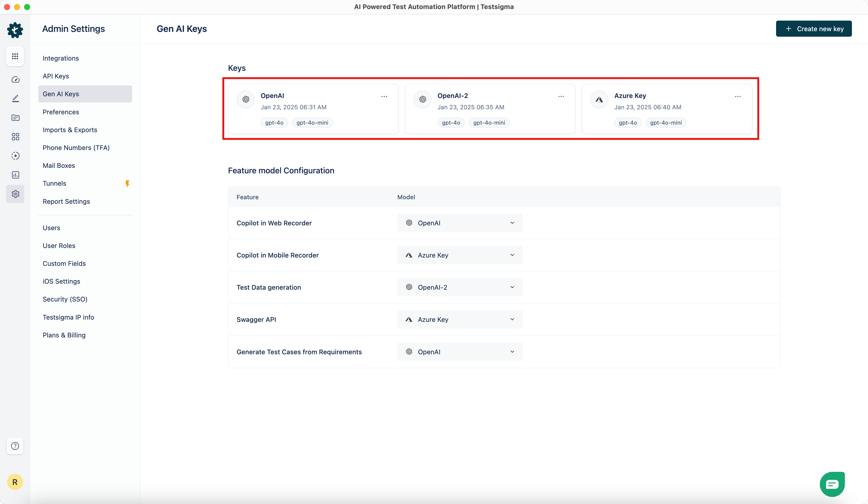Click the user avatar R
868x504 pixels.
[x=15, y=482]
